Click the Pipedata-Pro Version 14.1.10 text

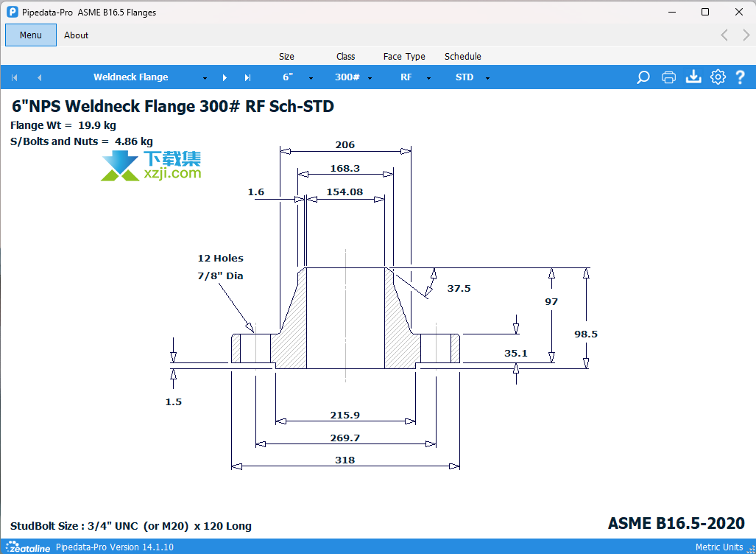(x=115, y=547)
